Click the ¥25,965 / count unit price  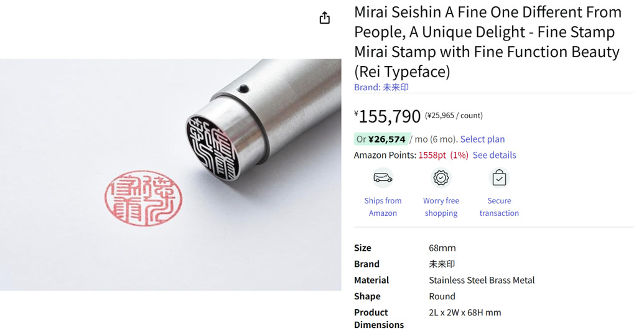coord(454,116)
